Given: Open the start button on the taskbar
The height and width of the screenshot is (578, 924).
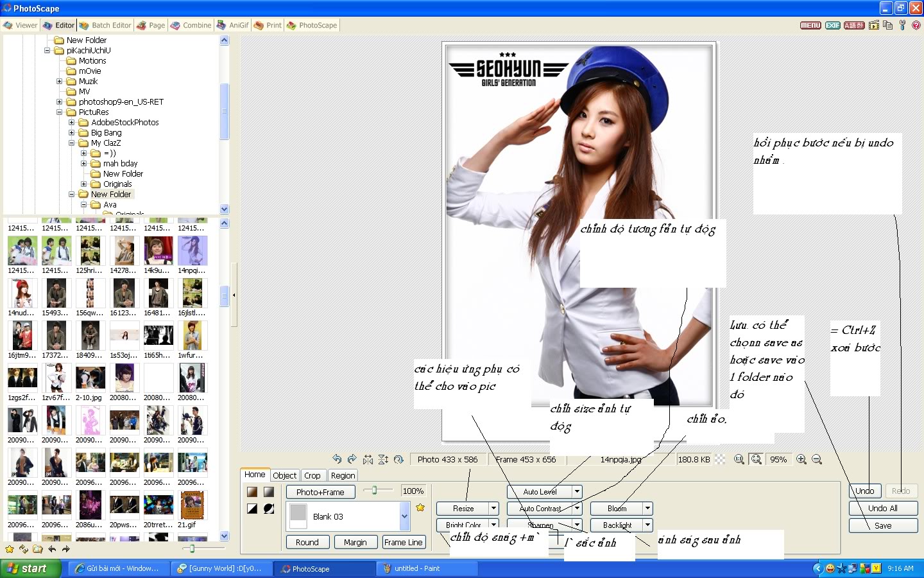Looking at the screenshot, I should (31, 568).
